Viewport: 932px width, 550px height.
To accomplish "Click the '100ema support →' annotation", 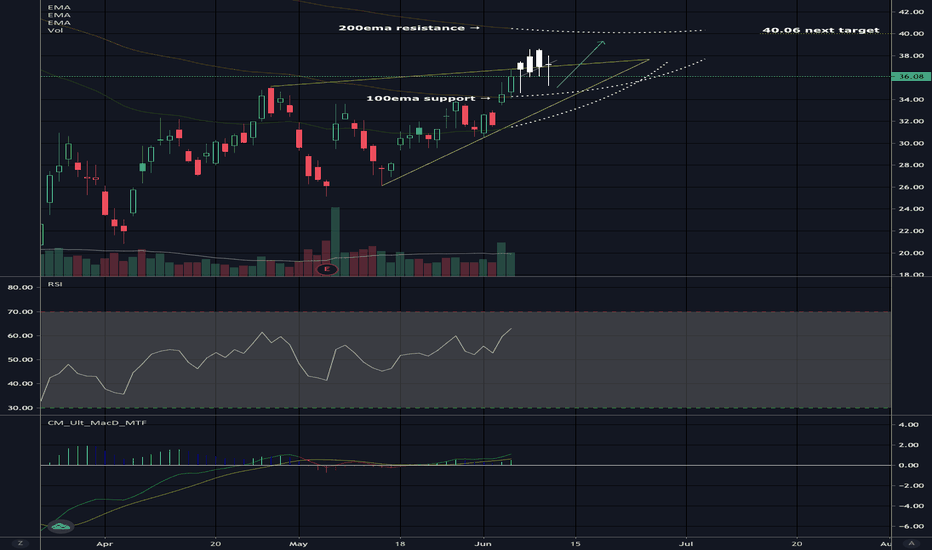I will (429, 98).
